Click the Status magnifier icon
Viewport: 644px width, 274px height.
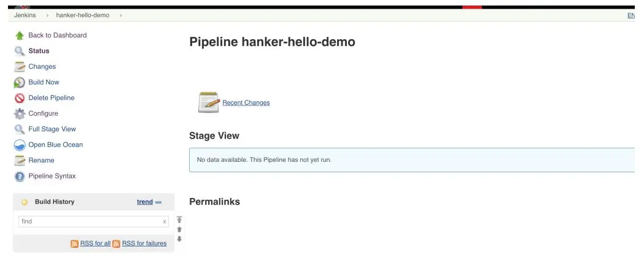coord(20,51)
